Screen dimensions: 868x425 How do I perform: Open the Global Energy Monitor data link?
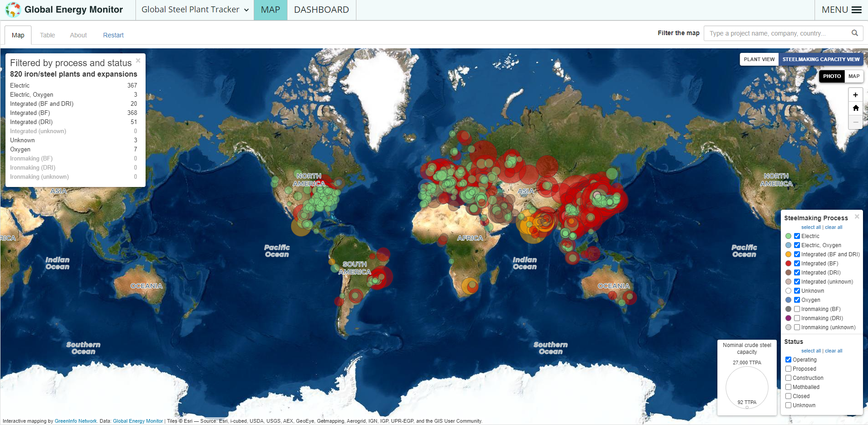(138, 421)
